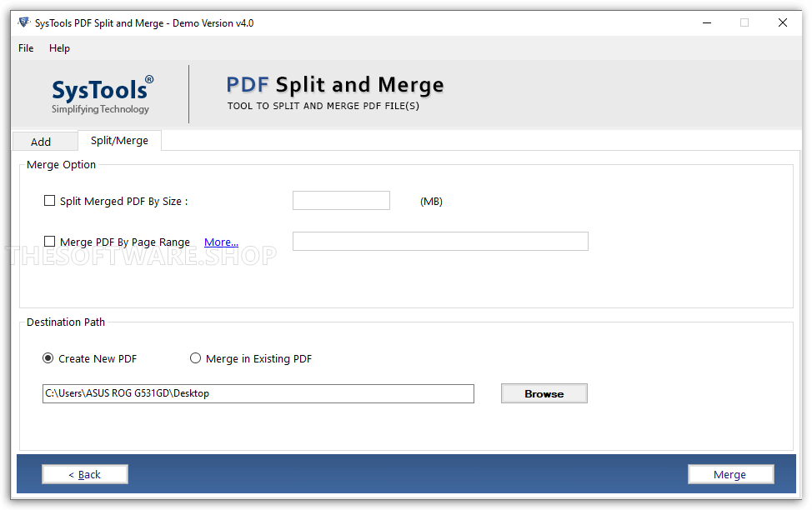
Task: Start merging with the Merge button
Action: [x=730, y=473]
